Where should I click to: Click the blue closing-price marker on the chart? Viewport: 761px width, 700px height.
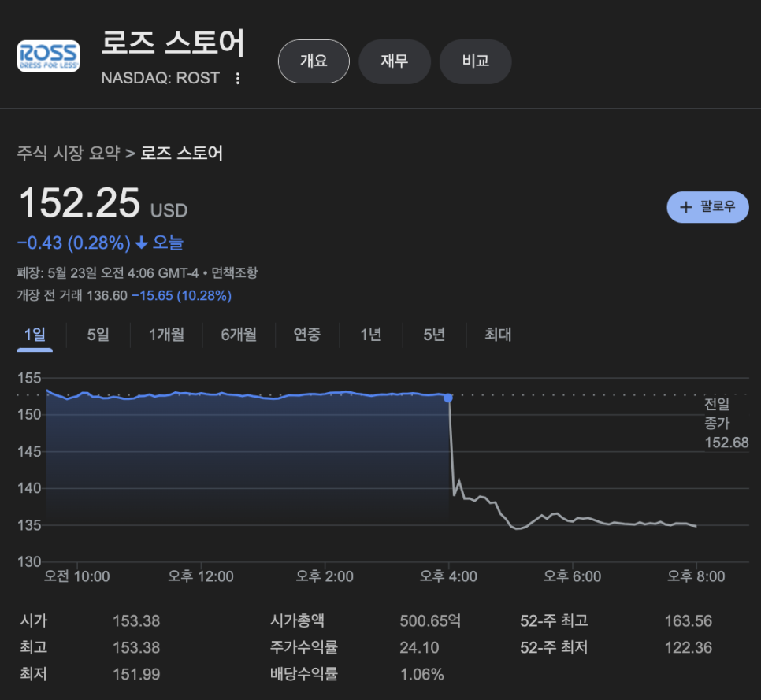click(x=448, y=398)
